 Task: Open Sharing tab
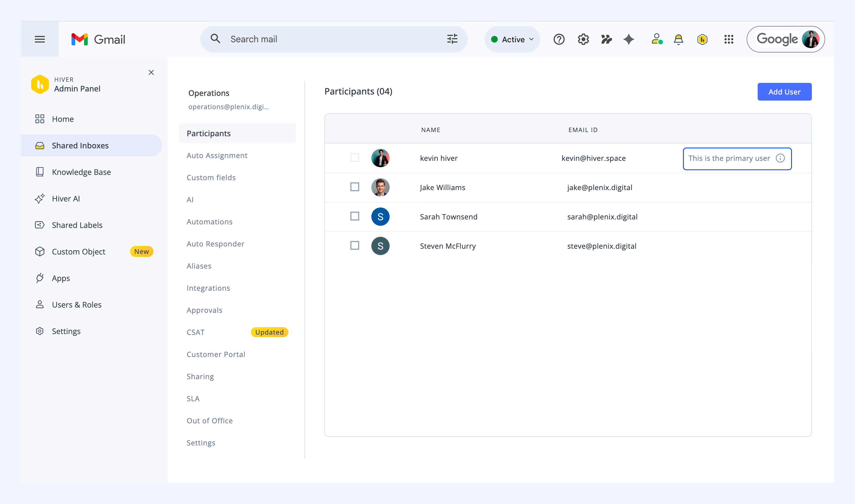click(x=200, y=376)
